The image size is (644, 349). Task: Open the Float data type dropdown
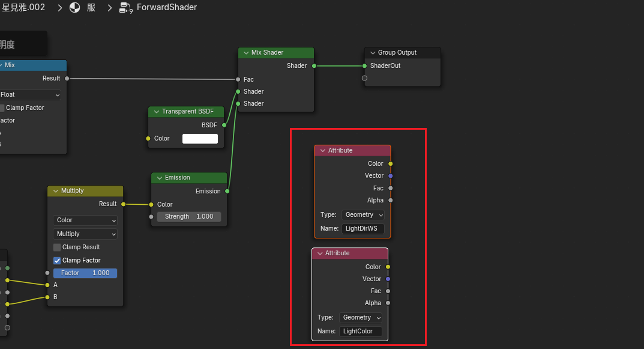(30, 94)
